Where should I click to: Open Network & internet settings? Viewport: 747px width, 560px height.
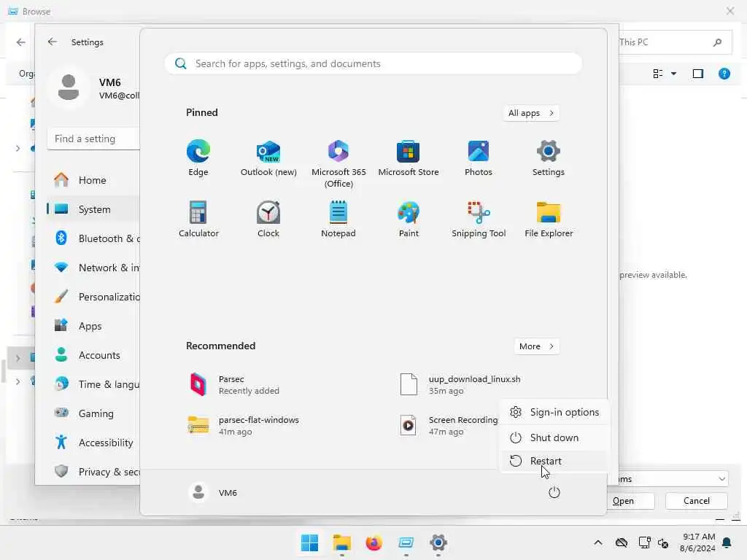click(93, 268)
